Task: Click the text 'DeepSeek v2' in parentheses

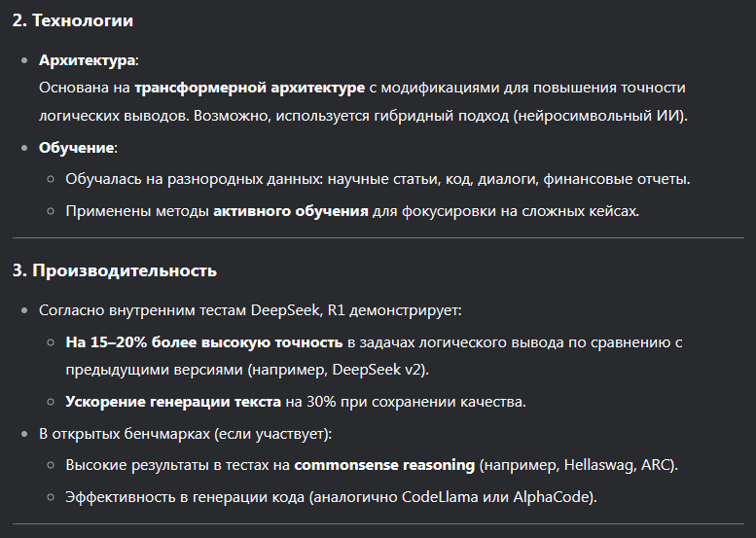Action: tap(378, 370)
